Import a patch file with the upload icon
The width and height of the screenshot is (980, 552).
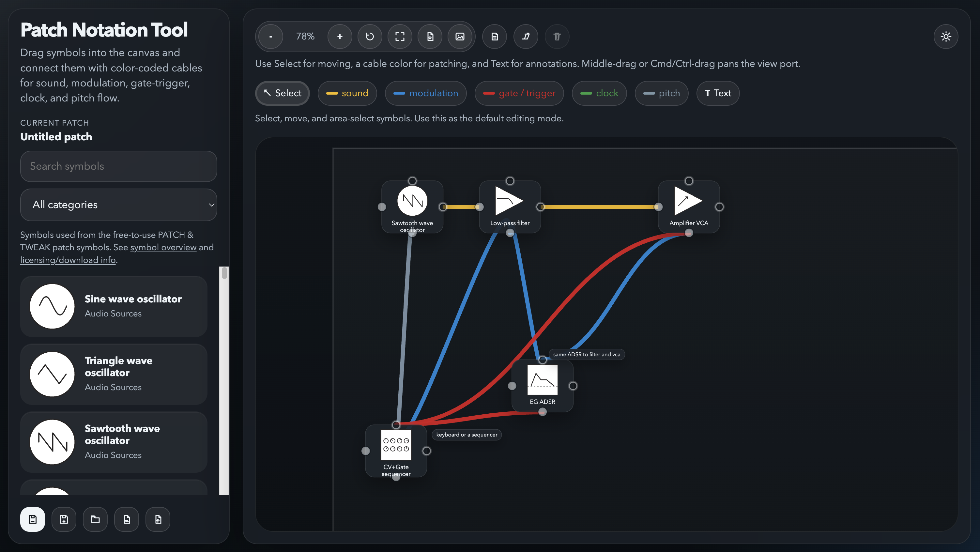pos(158,519)
